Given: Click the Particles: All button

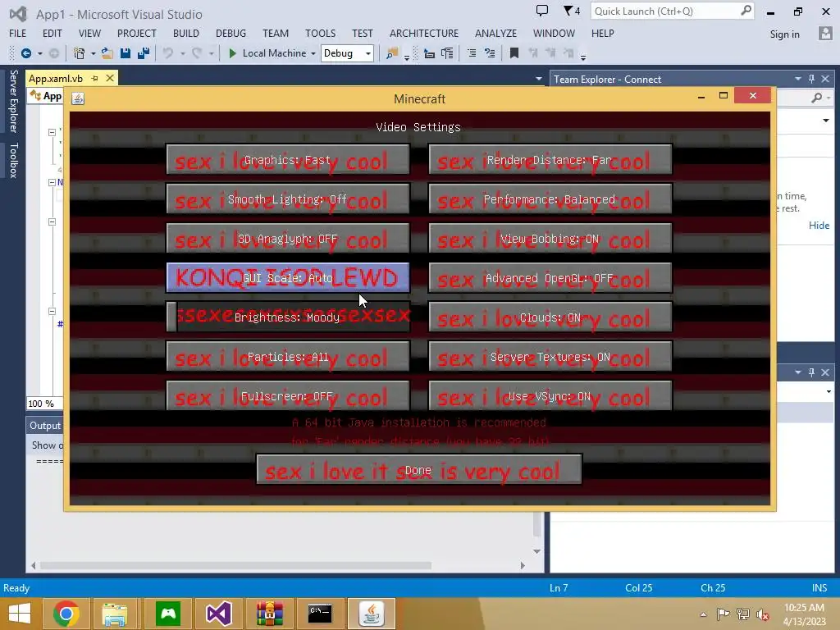Looking at the screenshot, I should click(x=288, y=357).
